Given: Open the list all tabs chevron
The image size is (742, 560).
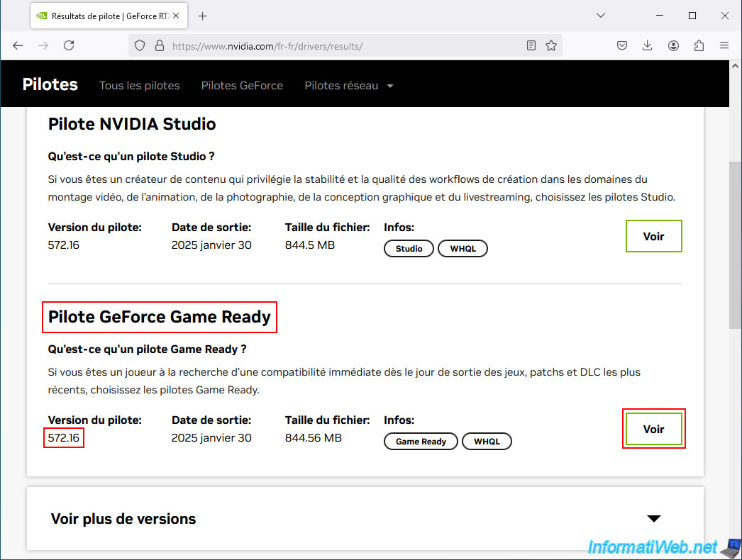Looking at the screenshot, I should (601, 16).
